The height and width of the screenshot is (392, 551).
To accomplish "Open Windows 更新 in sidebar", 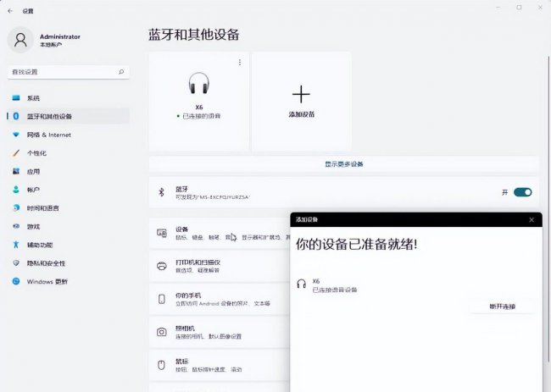I will pyautogui.click(x=68, y=281).
